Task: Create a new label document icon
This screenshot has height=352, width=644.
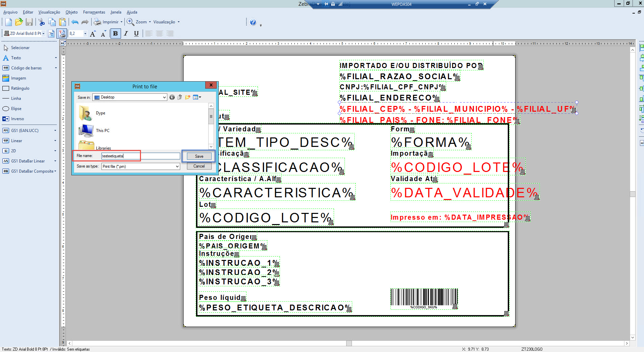Action: click(8, 22)
